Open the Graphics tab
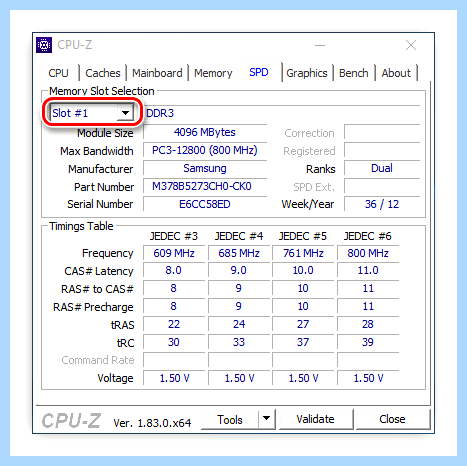The image size is (467, 466). [x=307, y=73]
